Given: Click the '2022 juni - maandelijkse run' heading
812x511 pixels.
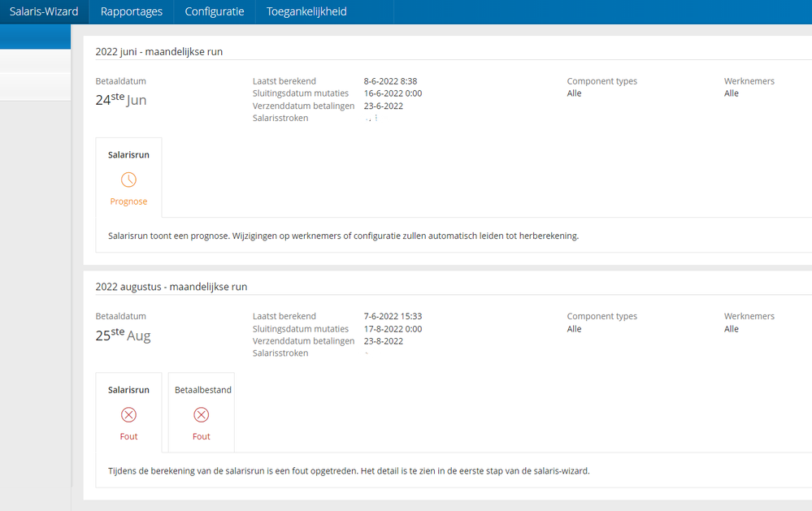Looking at the screenshot, I should (159, 52).
